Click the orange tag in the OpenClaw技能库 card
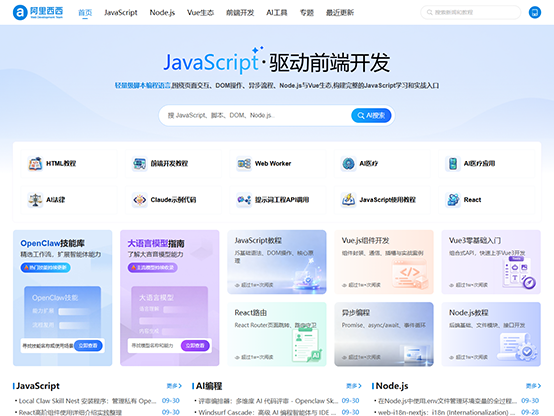 click(x=45, y=268)
